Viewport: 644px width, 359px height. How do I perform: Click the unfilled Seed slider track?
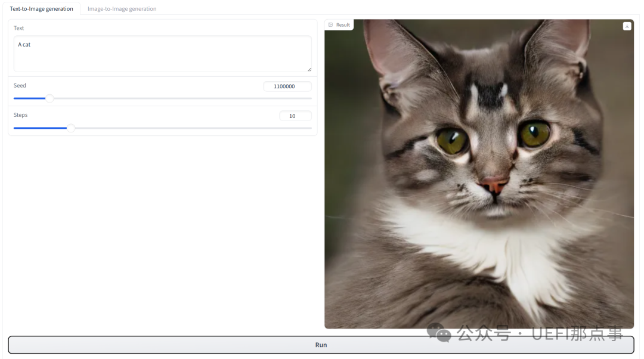(179, 98)
